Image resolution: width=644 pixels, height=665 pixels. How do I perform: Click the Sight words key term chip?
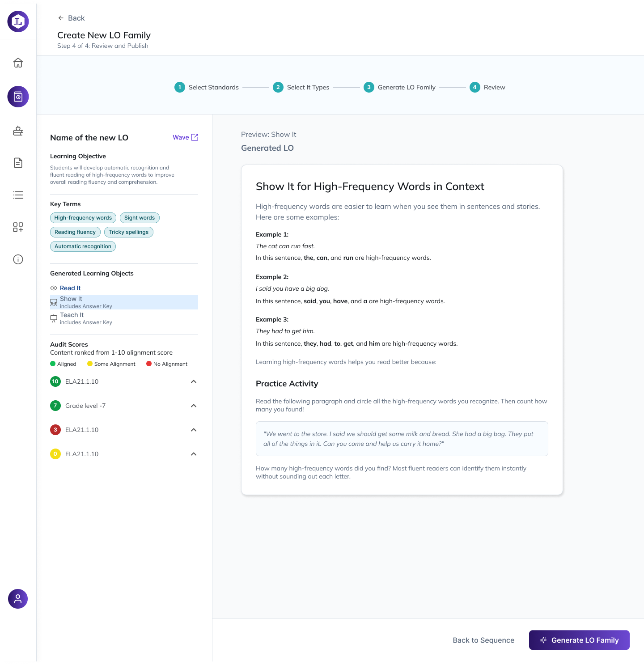[x=140, y=218]
